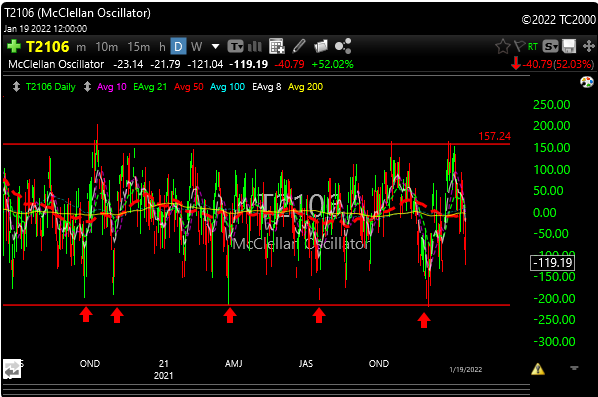Edit the EAvg 21 indicator label
598x397 pixels.
[150, 87]
